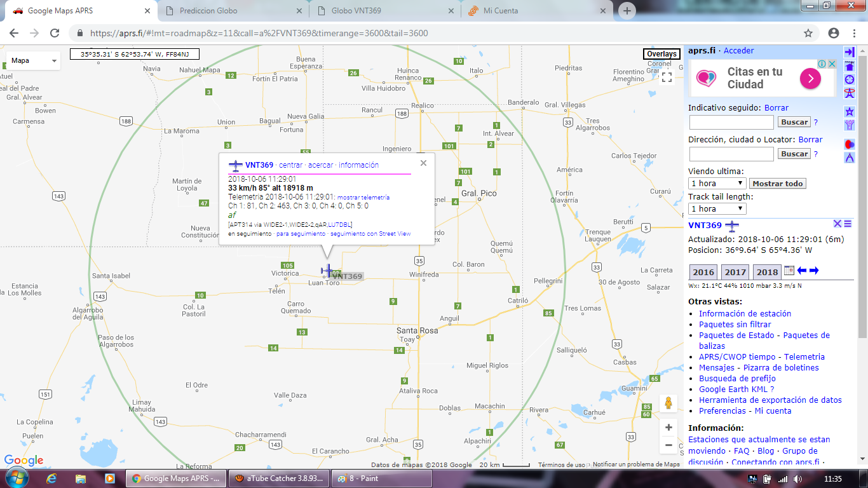Collapse the sidebar with the arrow icon
Viewport: 868px width, 488px height.
click(849, 52)
